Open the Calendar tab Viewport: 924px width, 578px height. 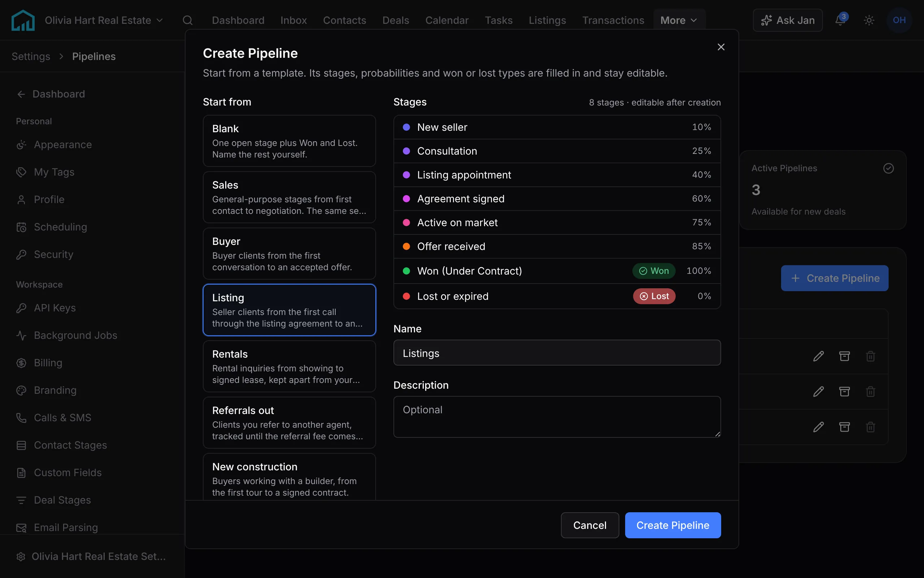click(x=447, y=20)
